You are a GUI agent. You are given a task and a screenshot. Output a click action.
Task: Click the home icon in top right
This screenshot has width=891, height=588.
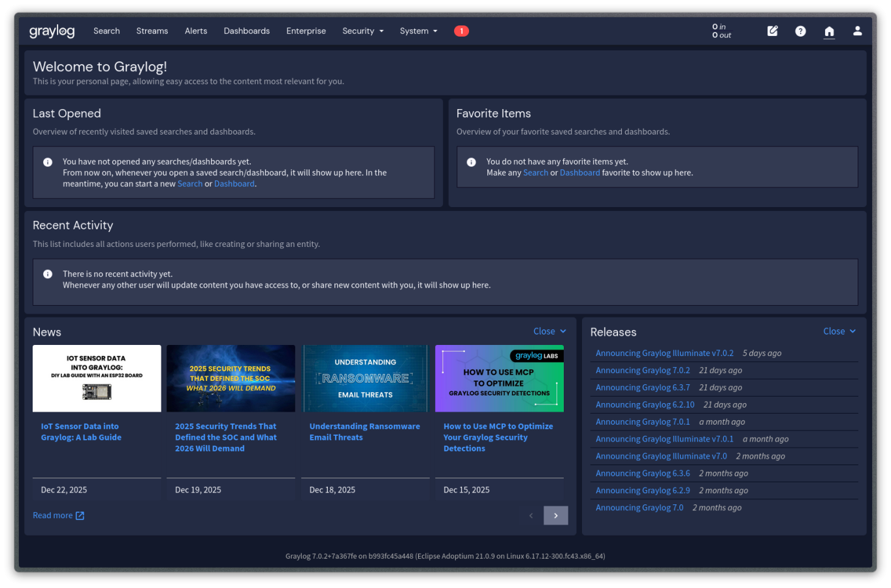point(829,31)
